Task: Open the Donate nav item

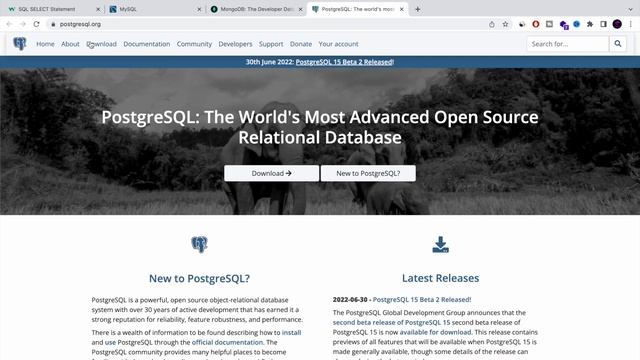Action: point(301,44)
